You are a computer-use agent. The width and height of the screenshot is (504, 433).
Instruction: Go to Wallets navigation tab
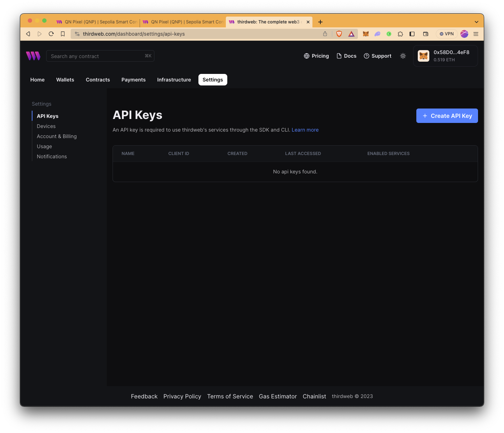click(65, 80)
